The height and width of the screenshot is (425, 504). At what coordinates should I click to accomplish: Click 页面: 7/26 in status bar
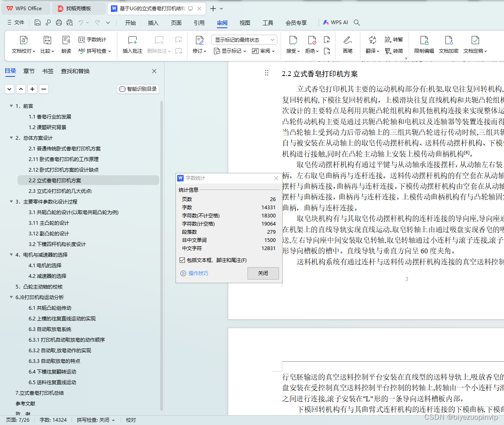point(18,420)
